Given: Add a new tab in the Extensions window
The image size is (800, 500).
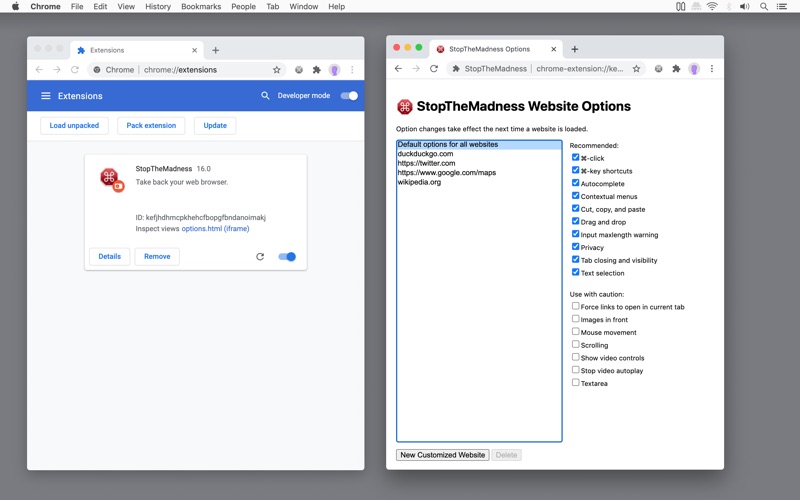Looking at the screenshot, I should click(x=215, y=50).
